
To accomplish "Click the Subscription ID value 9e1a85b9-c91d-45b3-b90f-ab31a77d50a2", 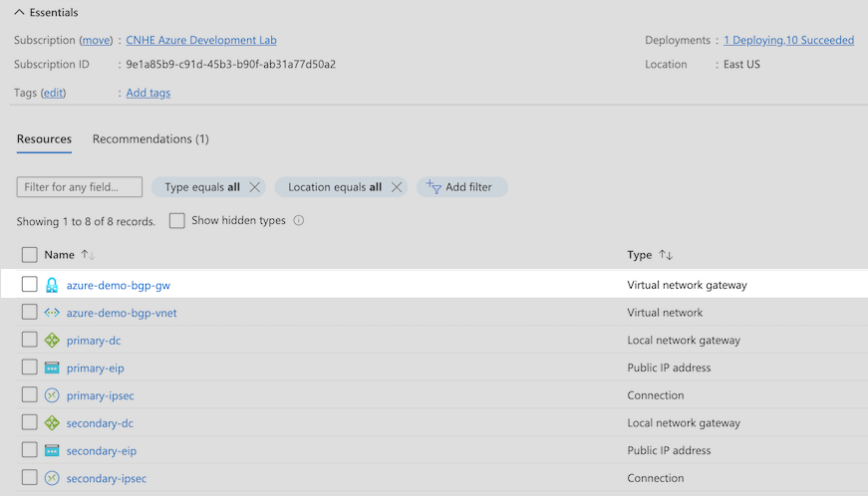I will coord(230,64).
